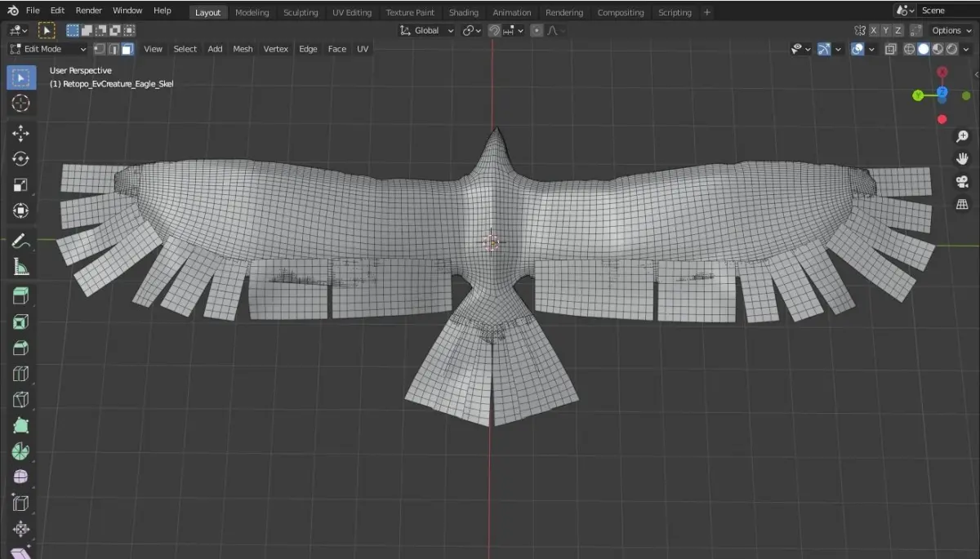
Task: Click the Blender logo menu
Action: point(12,11)
